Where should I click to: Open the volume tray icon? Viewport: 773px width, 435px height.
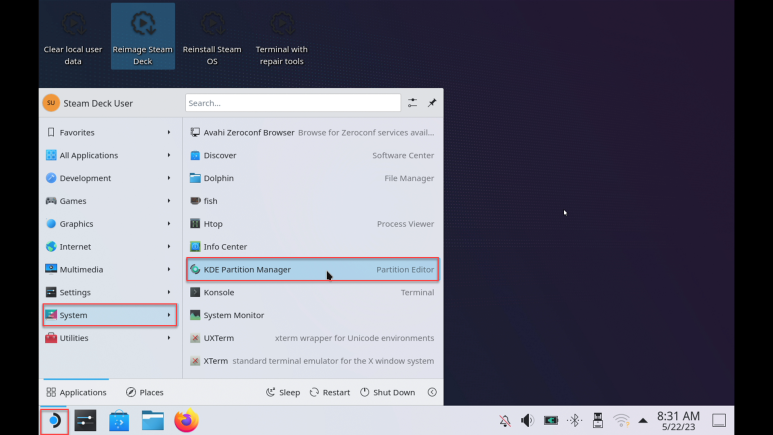pyautogui.click(x=527, y=421)
